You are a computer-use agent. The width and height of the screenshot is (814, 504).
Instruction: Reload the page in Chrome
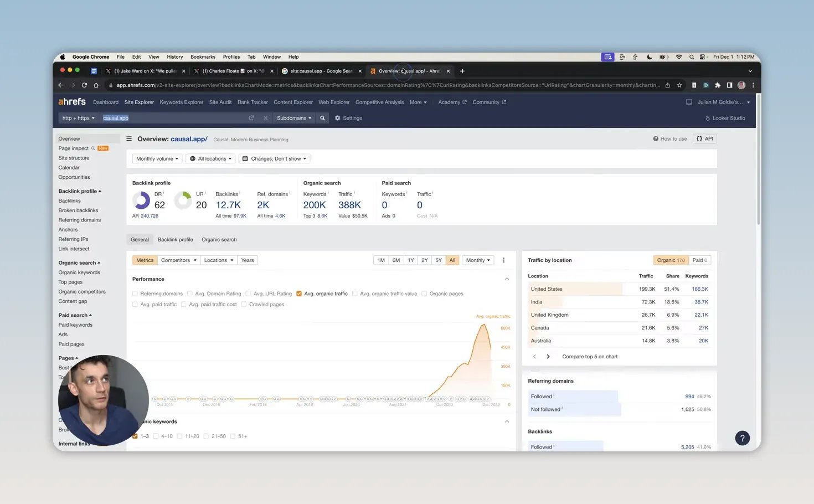[84, 85]
